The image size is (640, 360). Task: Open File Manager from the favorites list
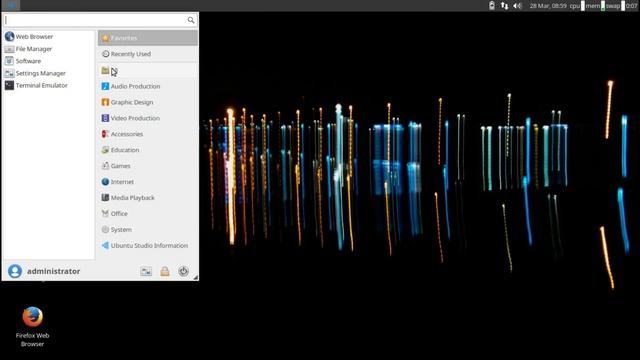(49, 49)
